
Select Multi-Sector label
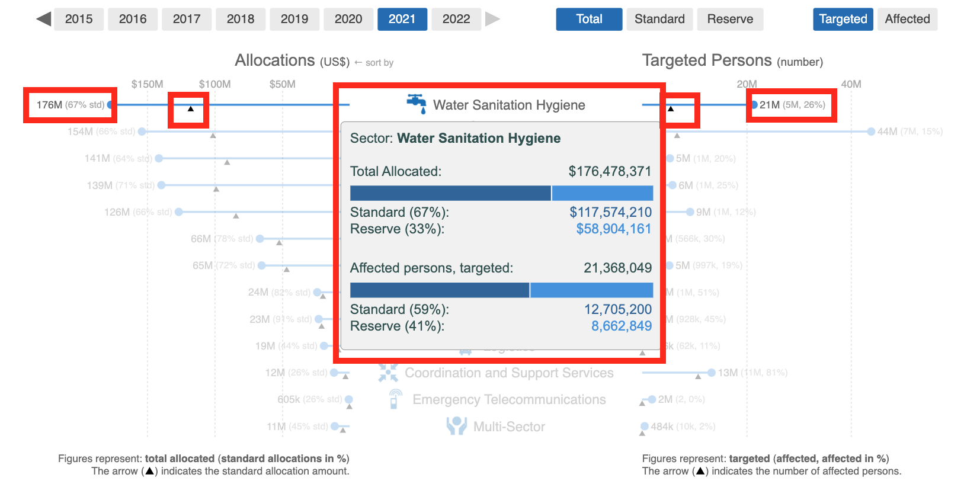coord(509,427)
